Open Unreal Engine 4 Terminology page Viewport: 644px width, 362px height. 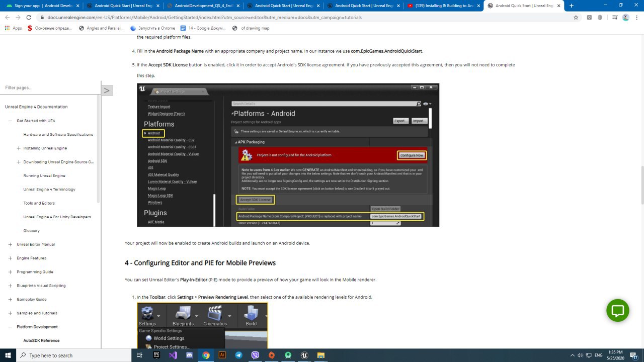pyautogui.click(x=49, y=190)
